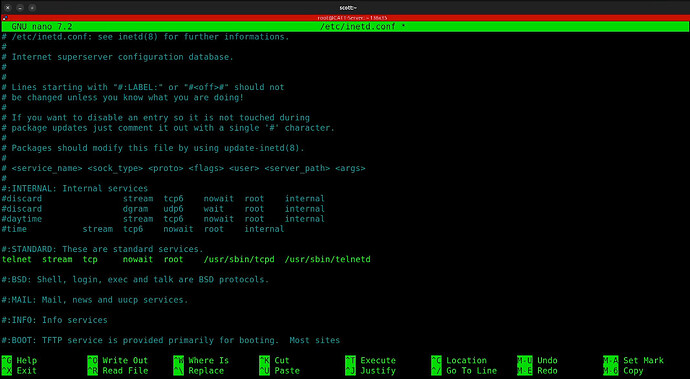Click the ^R Read File shortcut
Image resolution: width=690 pixels, height=379 pixels.
point(117,371)
